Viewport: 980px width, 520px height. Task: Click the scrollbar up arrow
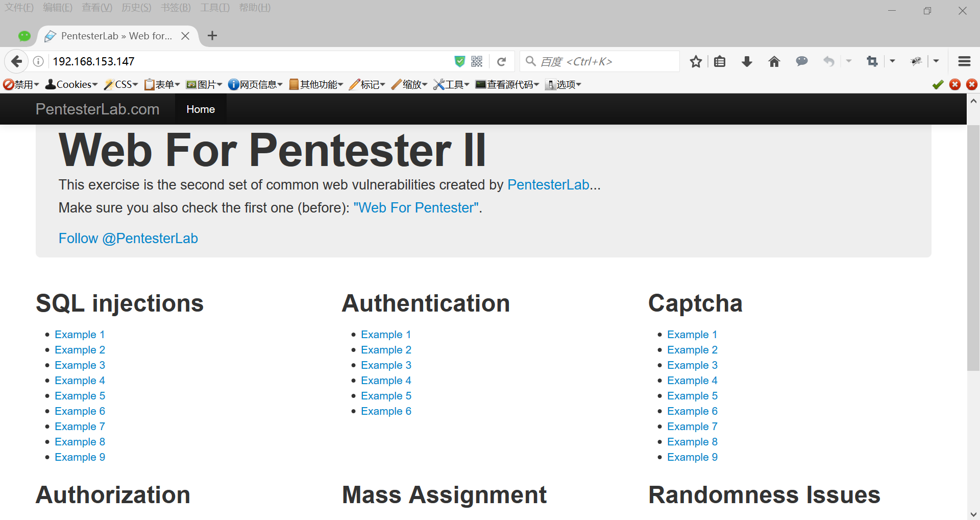click(x=973, y=101)
